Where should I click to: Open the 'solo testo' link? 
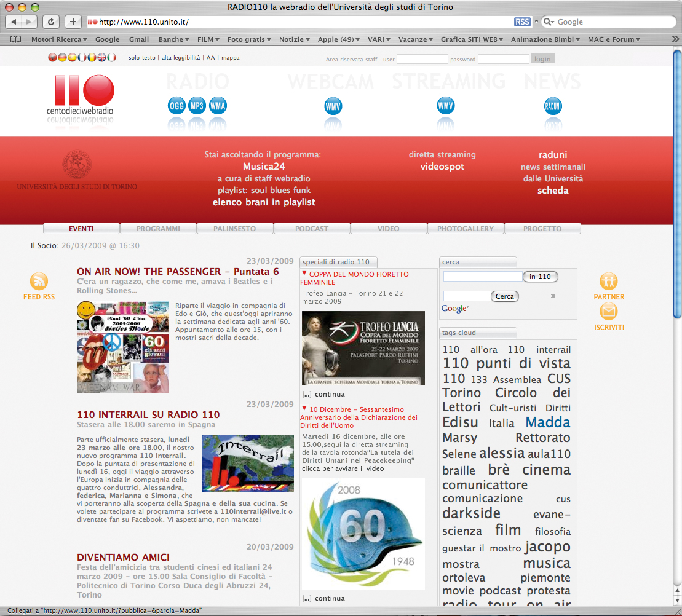pos(142,57)
